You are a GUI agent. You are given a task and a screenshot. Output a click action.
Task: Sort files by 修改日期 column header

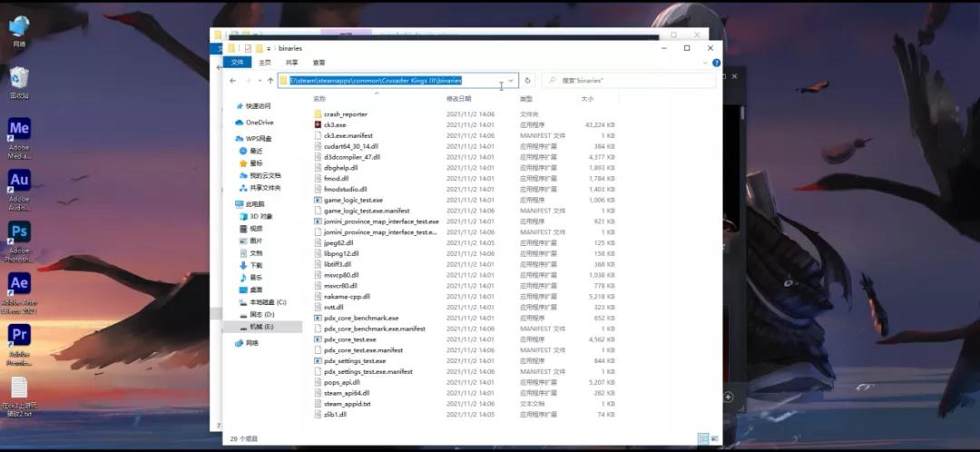pyautogui.click(x=459, y=99)
